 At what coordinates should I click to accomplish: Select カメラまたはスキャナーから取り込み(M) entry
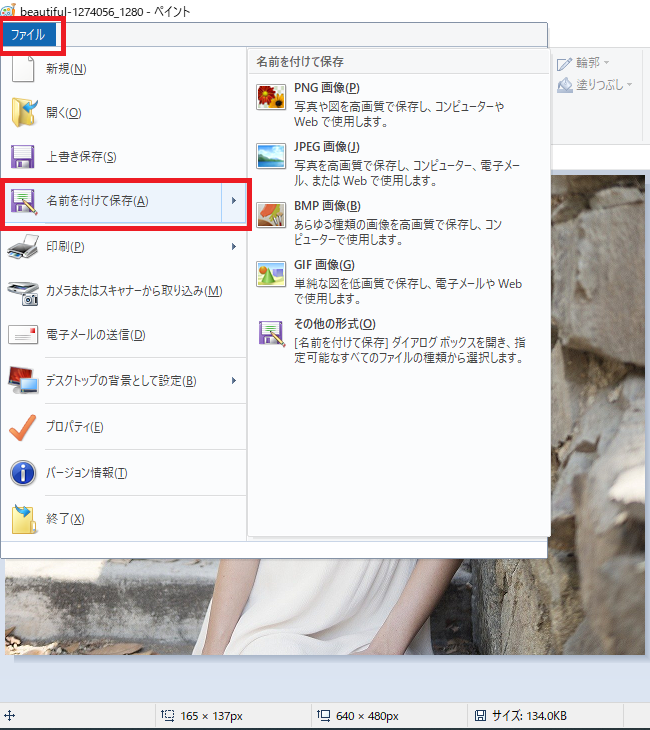(124, 291)
